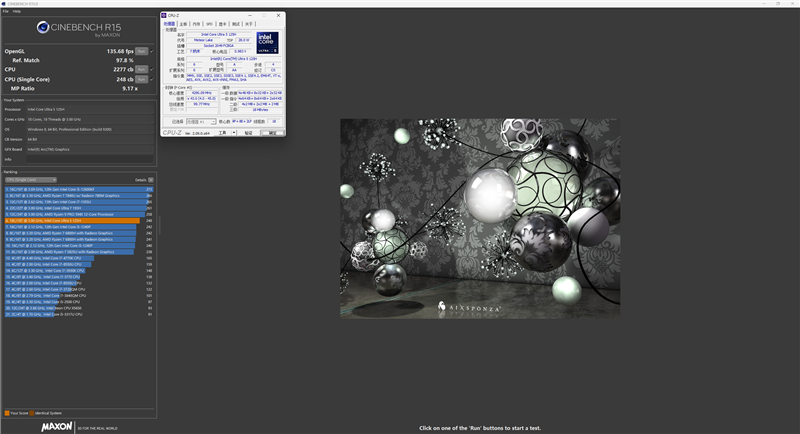800x434 pixels.
Task: Open the processor selection dropdown in CPU-Z
Action: coord(201,121)
